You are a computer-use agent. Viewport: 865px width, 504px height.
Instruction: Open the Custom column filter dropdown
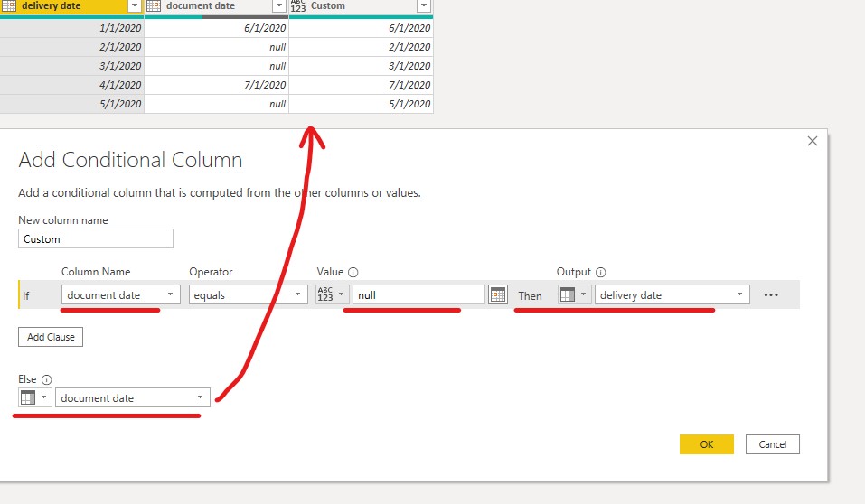click(424, 6)
